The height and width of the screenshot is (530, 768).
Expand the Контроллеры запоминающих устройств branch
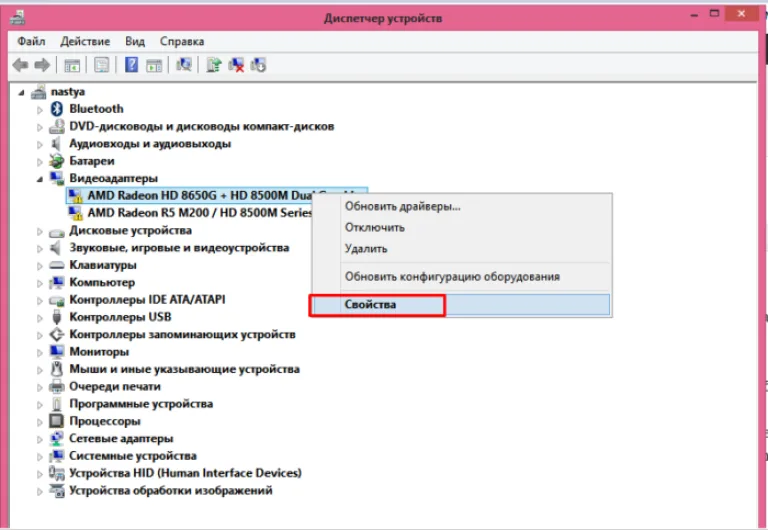coord(40,335)
